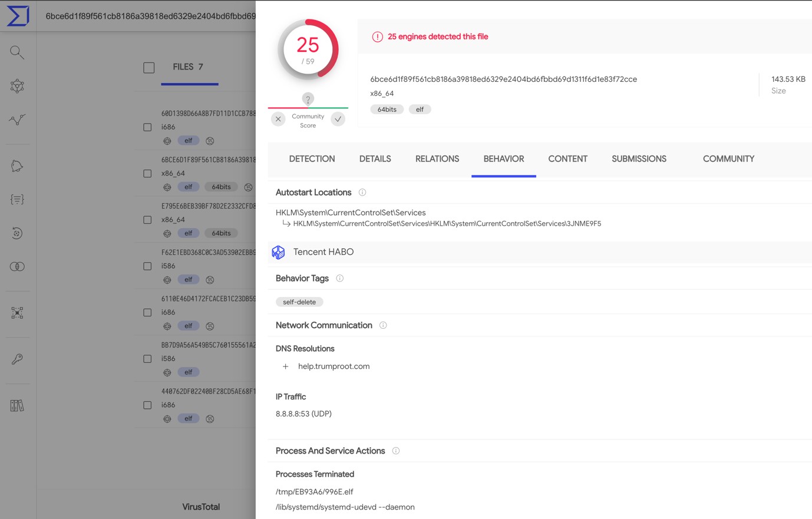The image size is (812, 519).
Task: Click the VirusTotal sigma logo
Action: (18, 15)
